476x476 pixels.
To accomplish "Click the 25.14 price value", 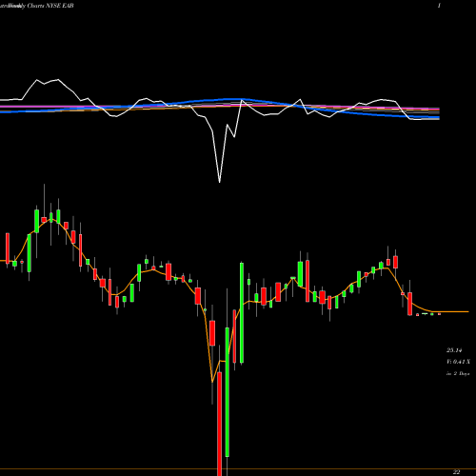I will click(454, 350).
